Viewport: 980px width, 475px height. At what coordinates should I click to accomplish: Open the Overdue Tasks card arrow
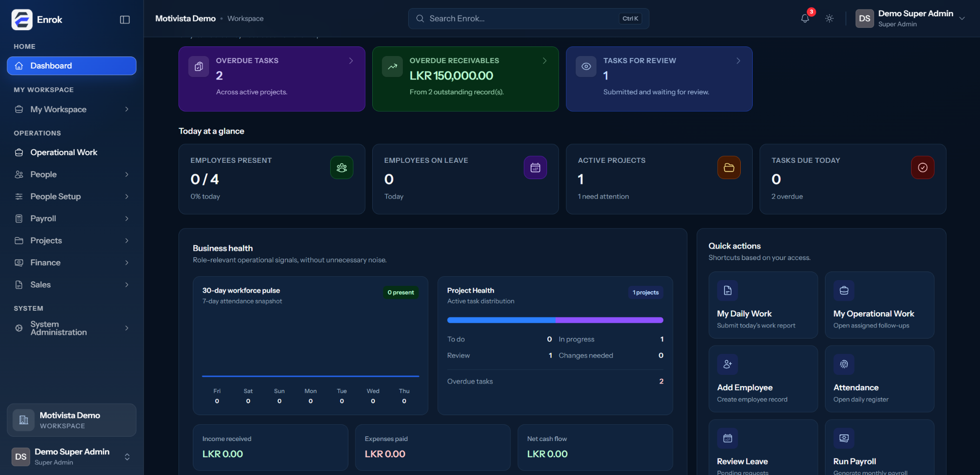[x=351, y=61]
